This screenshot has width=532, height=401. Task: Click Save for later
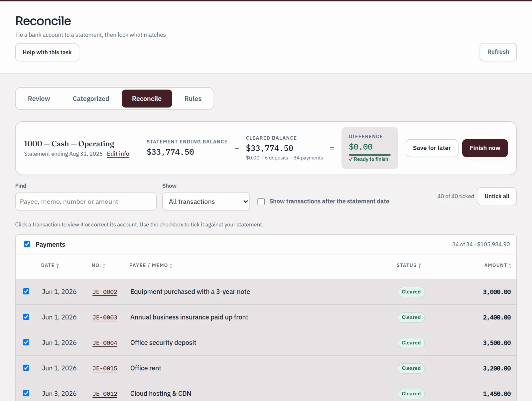[432, 148]
